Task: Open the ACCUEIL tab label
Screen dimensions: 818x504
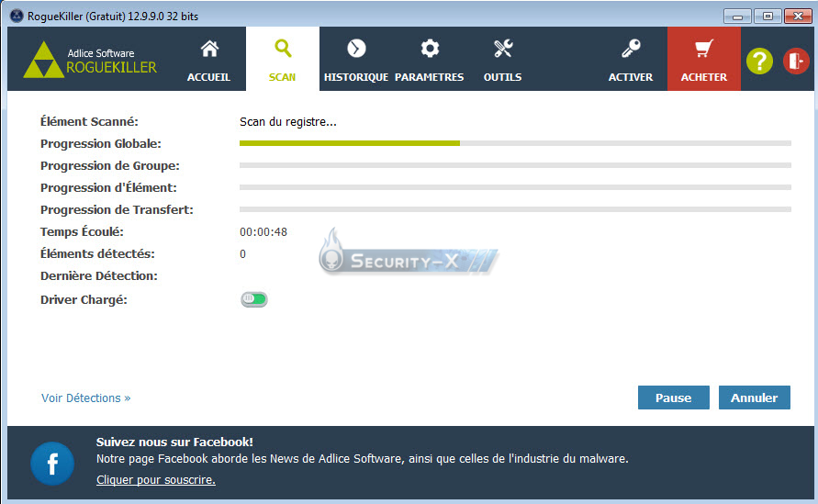Action: click(x=208, y=77)
